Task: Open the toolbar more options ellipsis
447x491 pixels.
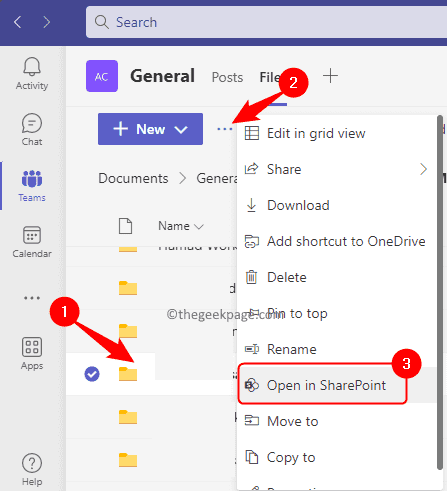Action: pyautogui.click(x=224, y=129)
